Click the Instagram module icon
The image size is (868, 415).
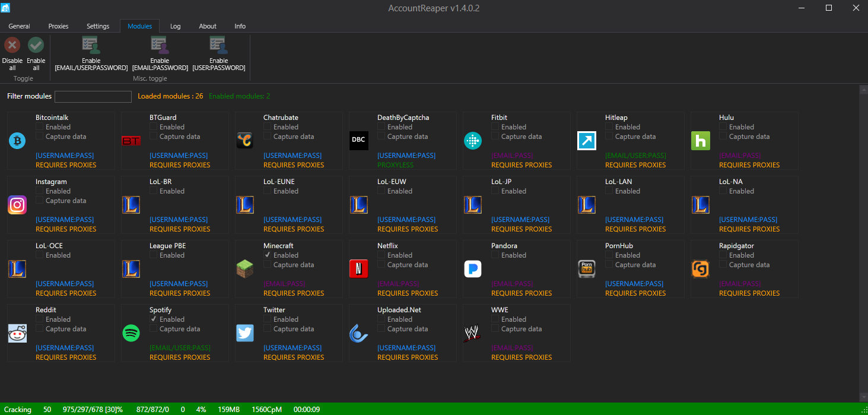click(x=17, y=205)
